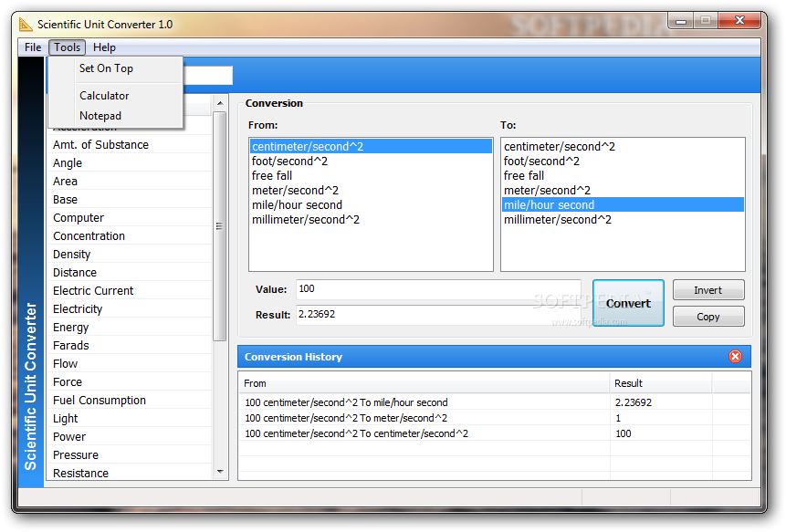786x532 pixels.
Task: Click the Invert button
Action: pos(707,290)
